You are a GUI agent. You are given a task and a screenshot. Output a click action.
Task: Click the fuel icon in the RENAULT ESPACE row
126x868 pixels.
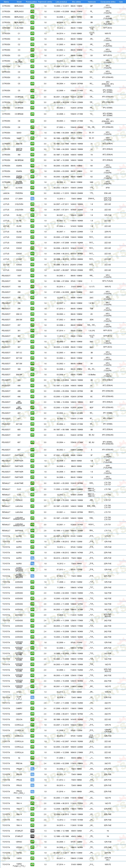pos(32,500)
